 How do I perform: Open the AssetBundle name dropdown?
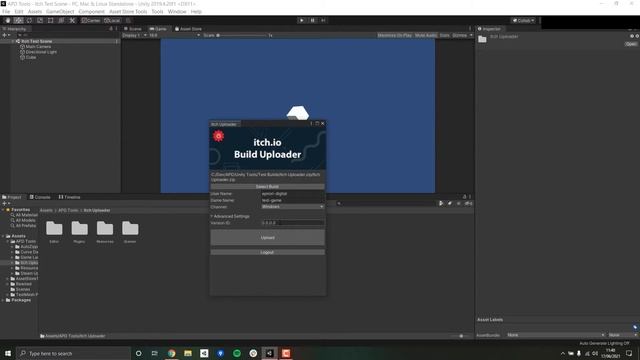[556, 335]
